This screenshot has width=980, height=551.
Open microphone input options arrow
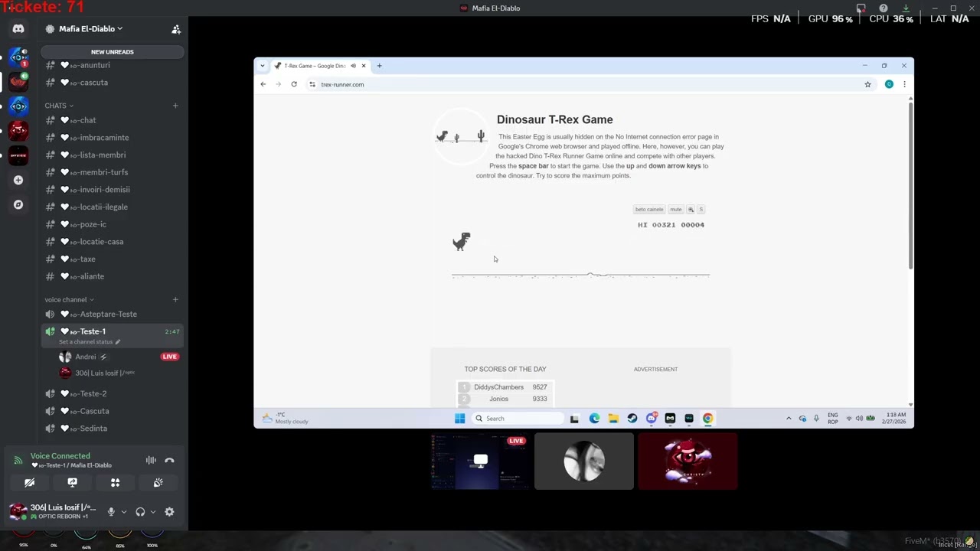[123, 512]
